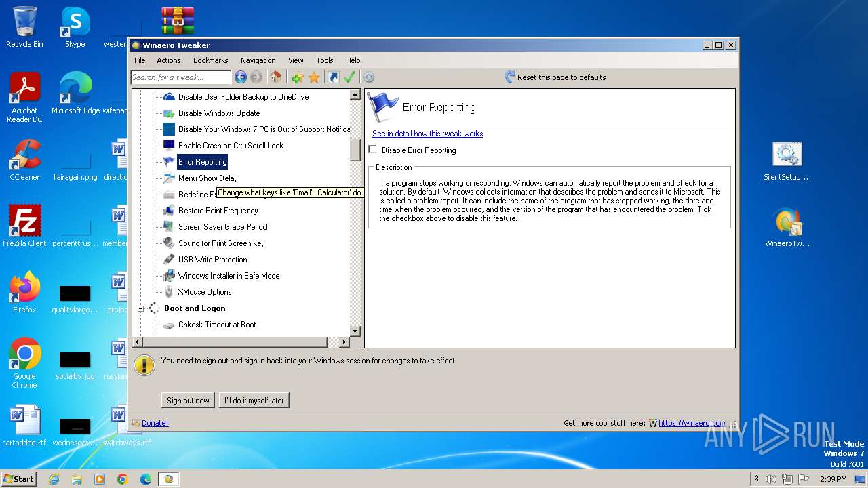
Task: Open the Tools menu
Action: pyautogui.click(x=325, y=60)
